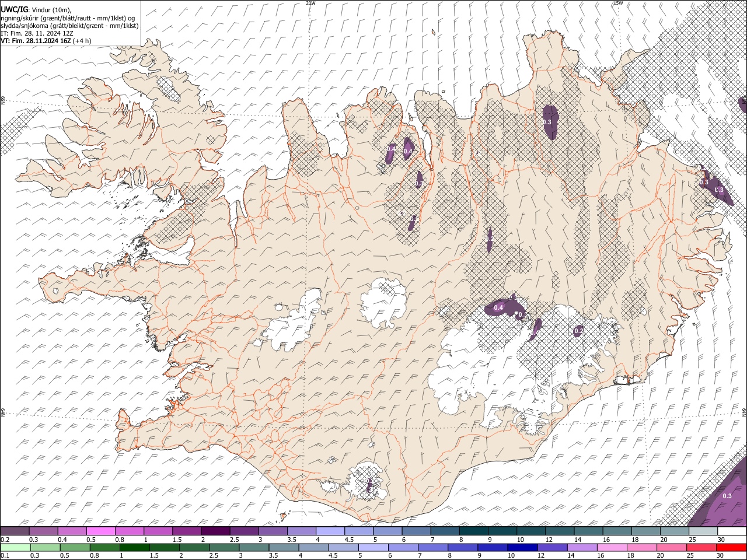Pick the upper-row swatch between 0.2 and 0.3
Screen dimensions: 747x560
(15, 531)
